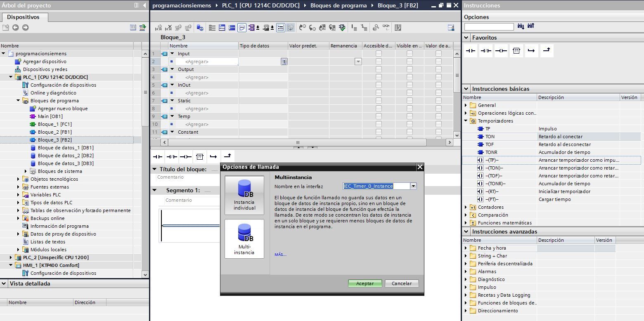Screen dimensions: 644x321
Task: Insert output coil from Favoritos panel
Action: click(501, 51)
